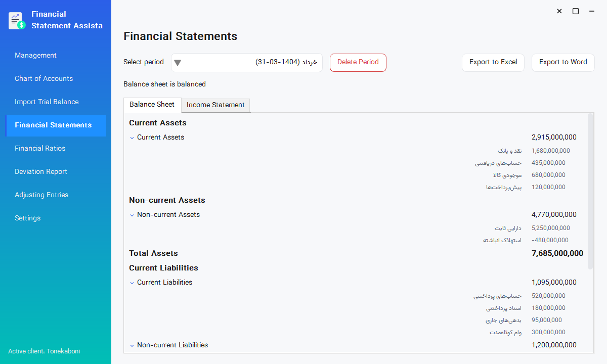607x364 pixels.
Task: Maximize the application window
Action: point(576,11)
